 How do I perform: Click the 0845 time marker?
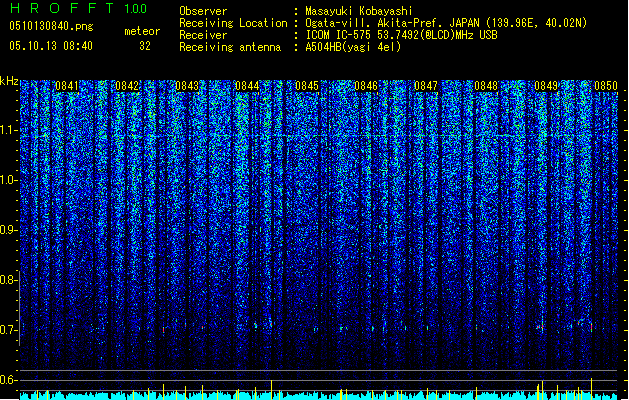coord(307,86)
